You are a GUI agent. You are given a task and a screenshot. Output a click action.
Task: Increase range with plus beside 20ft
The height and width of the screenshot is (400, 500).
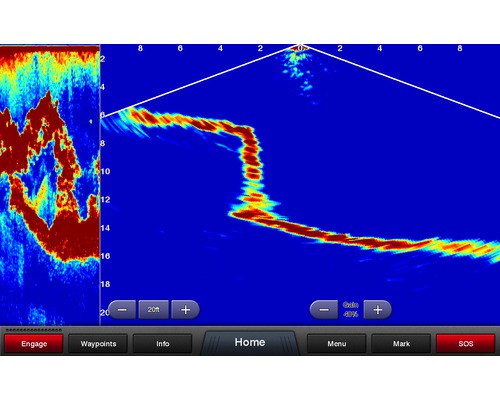click(x=185, y=310)
